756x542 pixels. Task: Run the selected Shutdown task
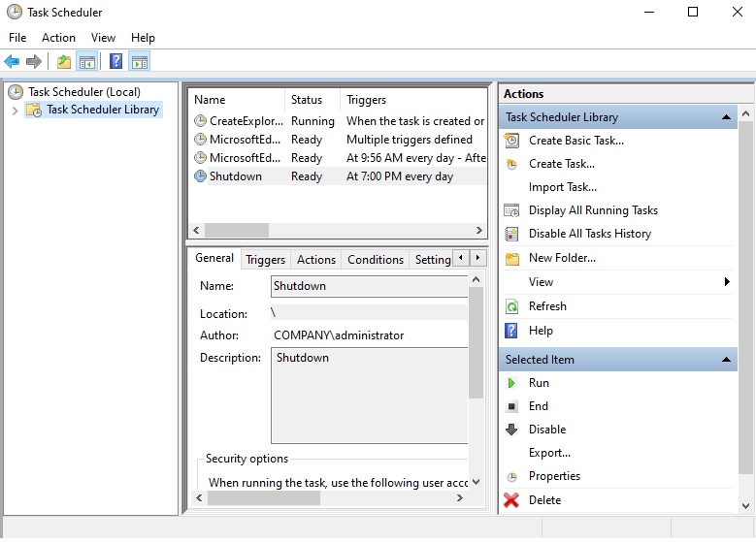click(539, 383)
